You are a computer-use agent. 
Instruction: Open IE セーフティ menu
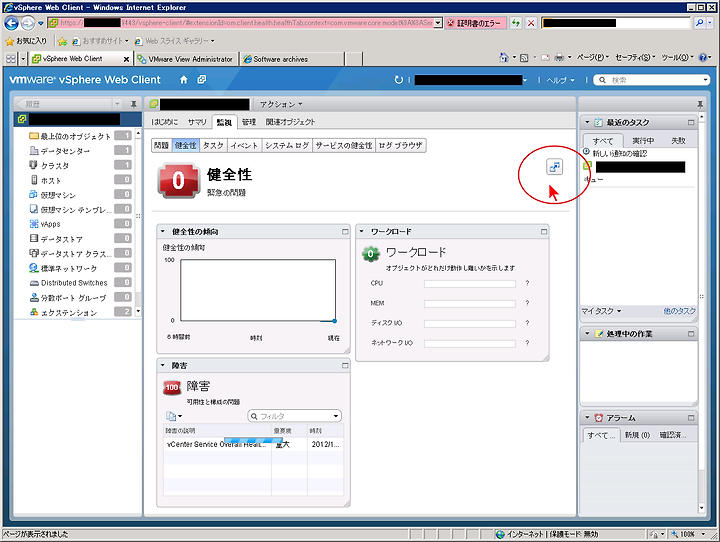[635, 57]
